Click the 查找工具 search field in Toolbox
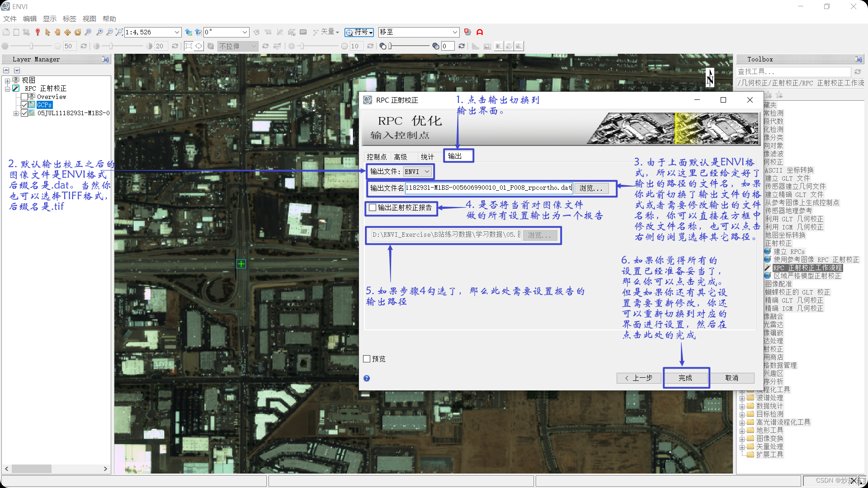868x488 pixels. [793, 71]
